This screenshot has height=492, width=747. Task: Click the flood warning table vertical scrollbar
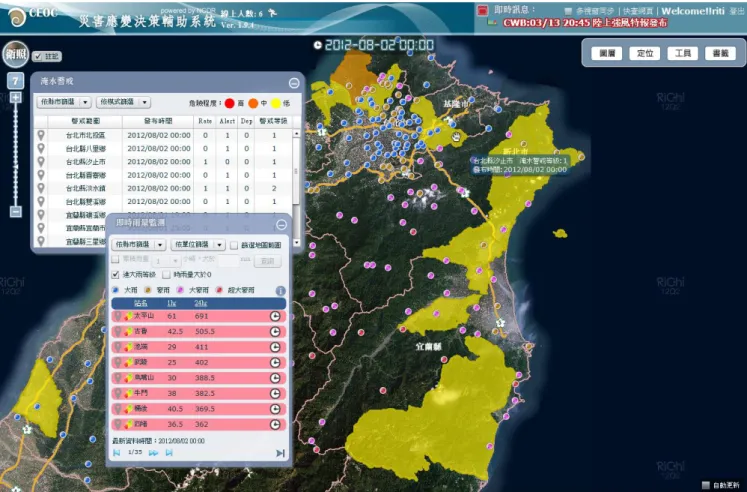[296, 188]
